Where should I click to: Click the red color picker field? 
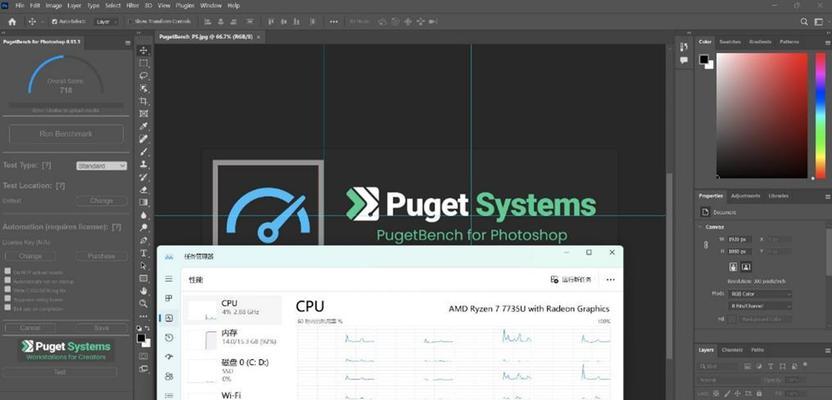(762, 116)
